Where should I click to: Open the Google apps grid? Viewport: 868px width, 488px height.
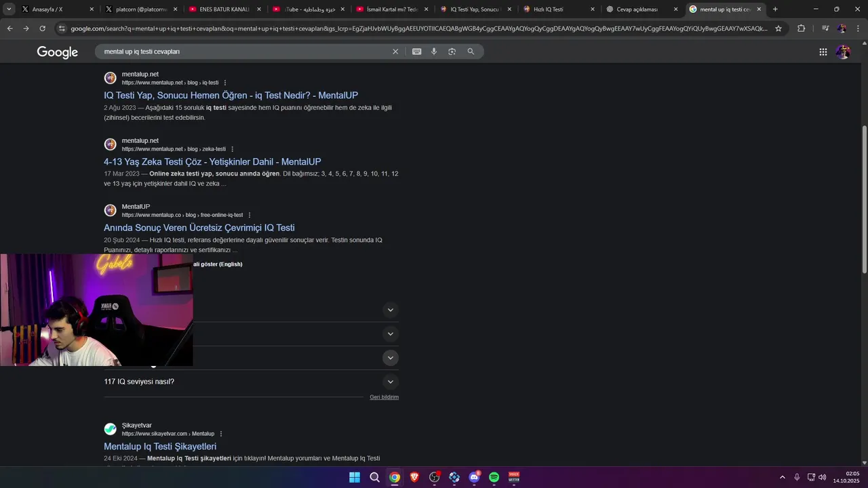[x=823, y=52]
